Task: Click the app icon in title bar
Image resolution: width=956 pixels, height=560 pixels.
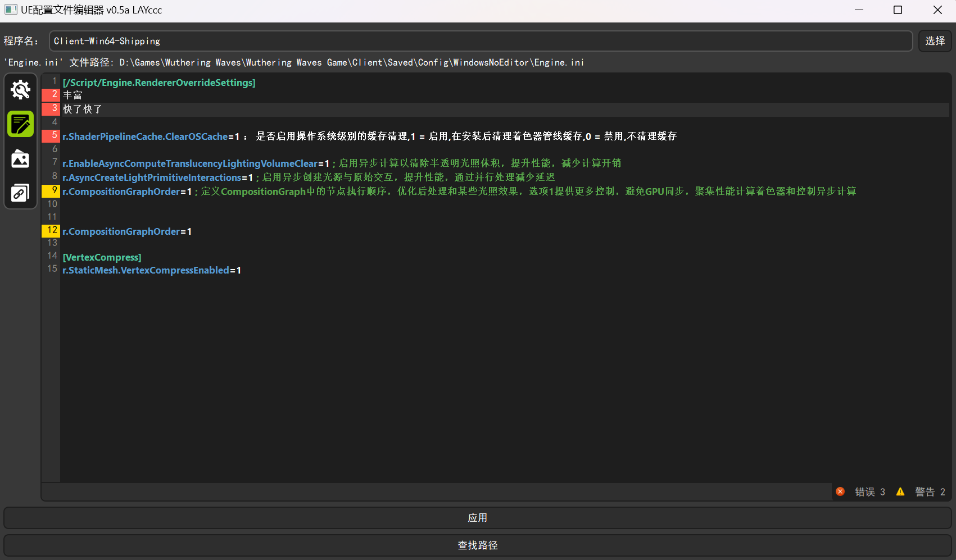Action: [x=11, y=10]
